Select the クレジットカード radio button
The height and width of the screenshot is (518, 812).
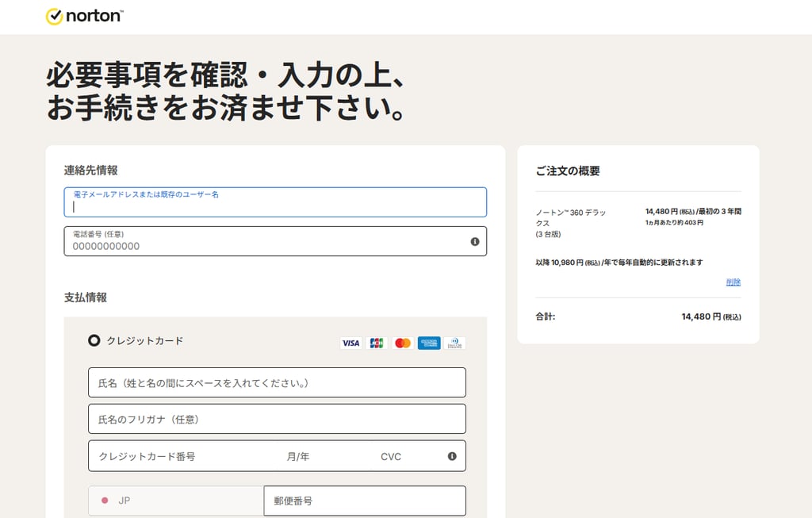[x=94, y=340]
